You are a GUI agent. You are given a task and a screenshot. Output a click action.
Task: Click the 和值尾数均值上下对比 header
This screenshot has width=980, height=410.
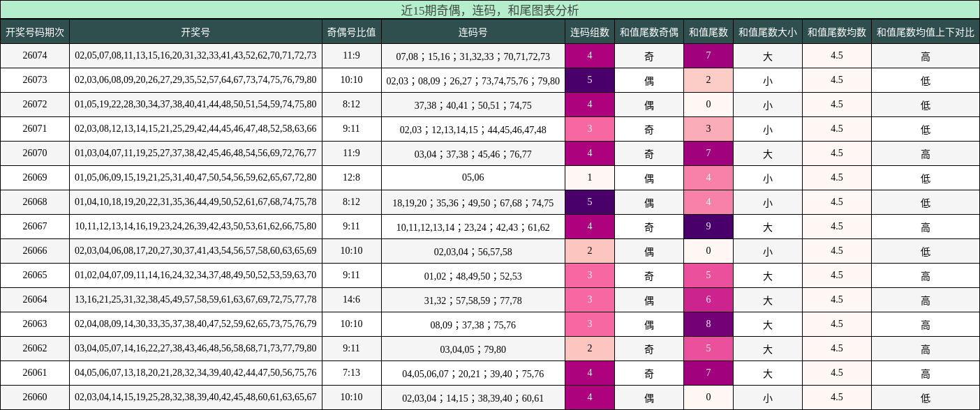926,31
